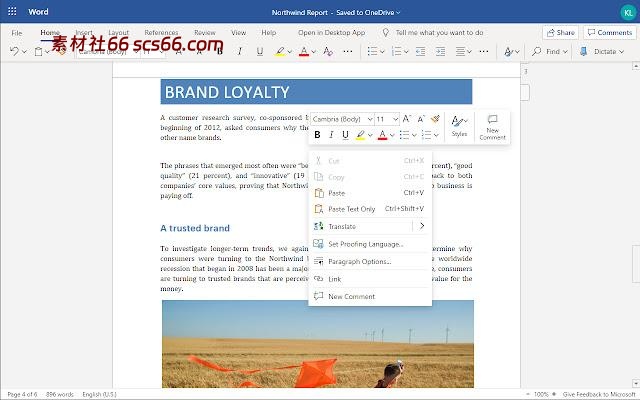Toggle Italic in the floating mini toolbar

pyautogui.click(x=331, y=135)
